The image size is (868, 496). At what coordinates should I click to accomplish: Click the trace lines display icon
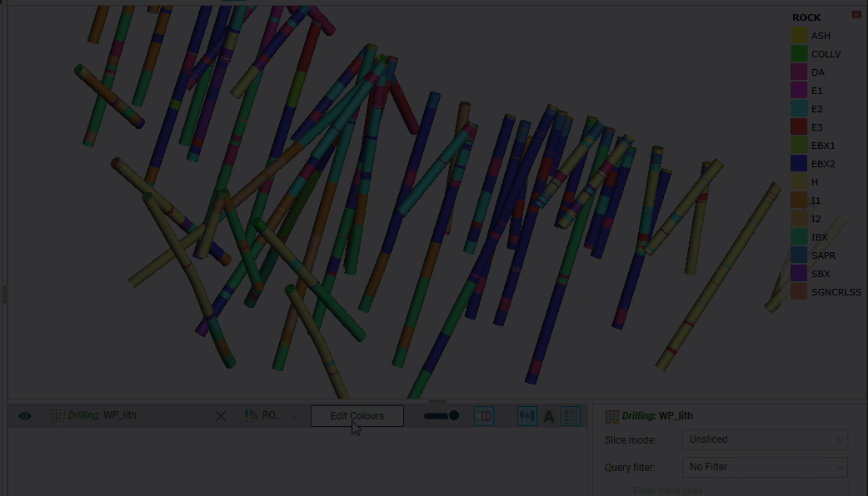click(x=527, y=416)
